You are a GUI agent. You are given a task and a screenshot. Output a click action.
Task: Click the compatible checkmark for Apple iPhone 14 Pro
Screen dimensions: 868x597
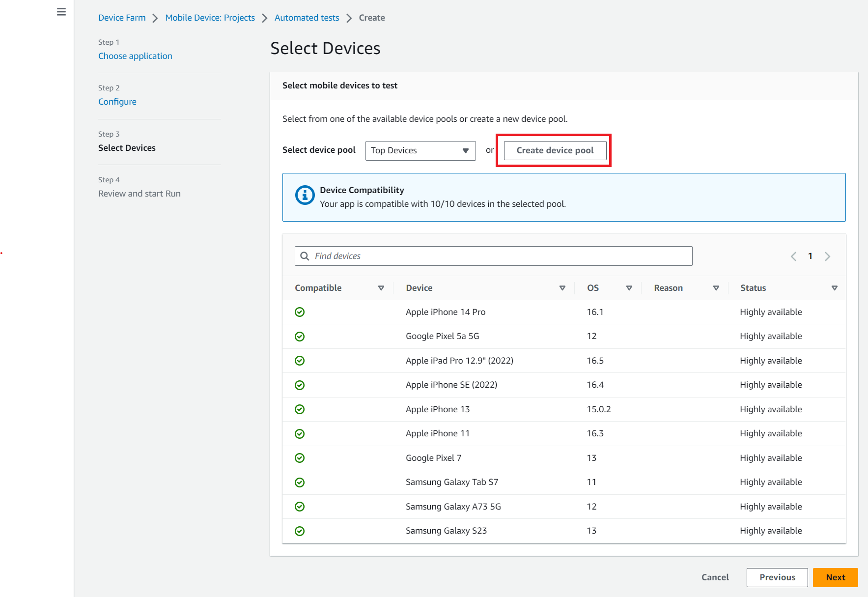pyautogui.click(x=300, y=312)
